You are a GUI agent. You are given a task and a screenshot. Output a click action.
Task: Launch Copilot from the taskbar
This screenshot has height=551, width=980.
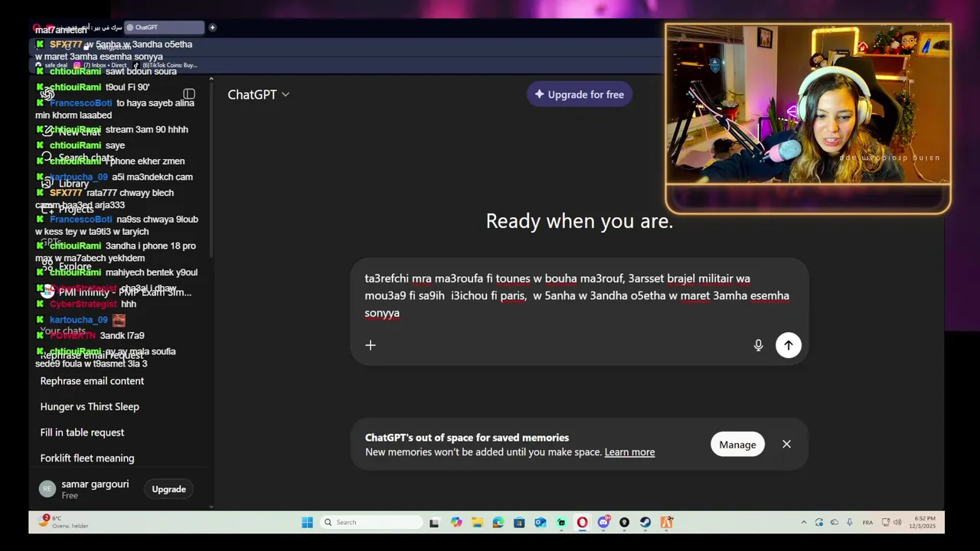coord(456,522)
